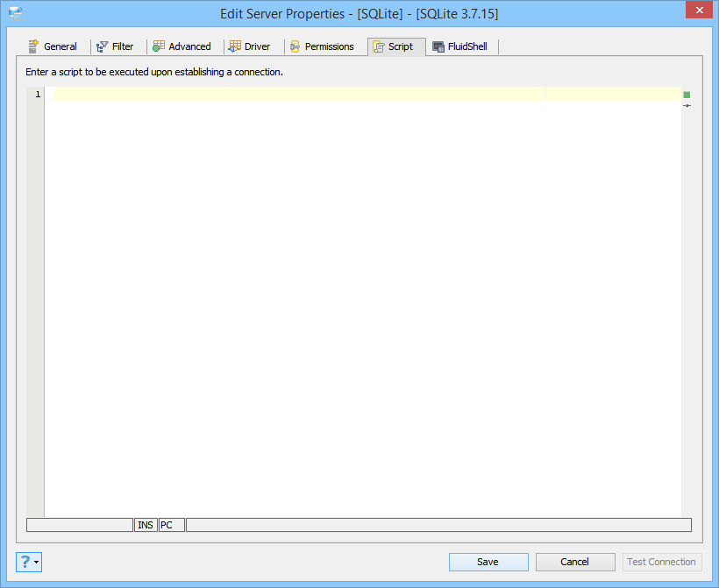Close the Edit Server Properties dialog
The image size is (719, 588).
[x=700, y=11]
